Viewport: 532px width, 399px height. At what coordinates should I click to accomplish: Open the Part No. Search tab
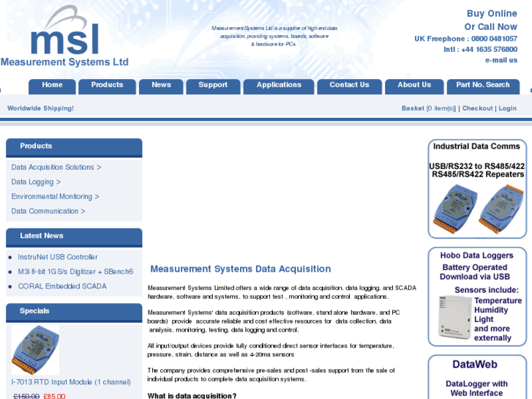pos(483,86)
